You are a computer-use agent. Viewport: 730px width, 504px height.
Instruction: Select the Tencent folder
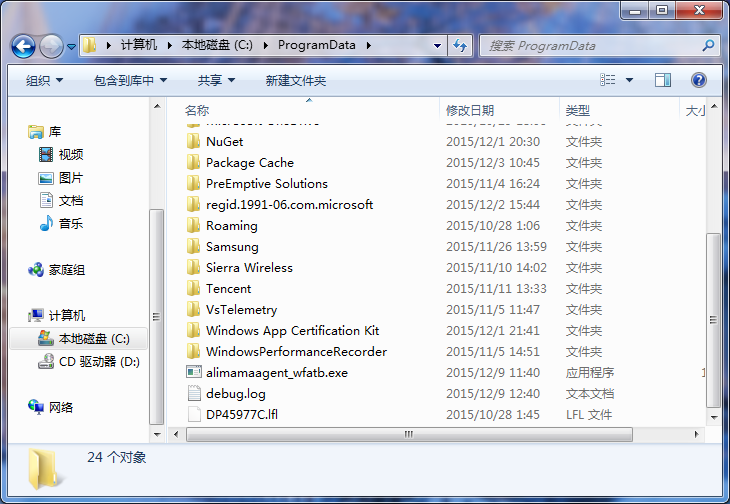228,288
